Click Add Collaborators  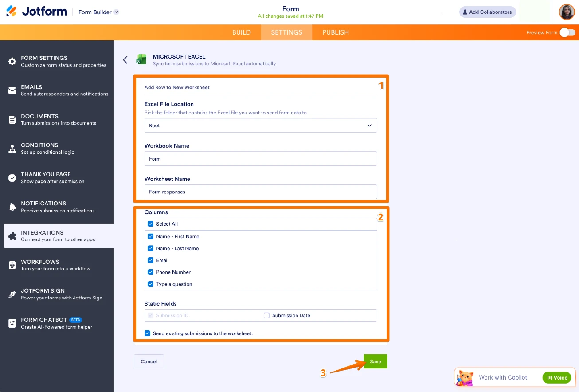click(x=487, y=12)
